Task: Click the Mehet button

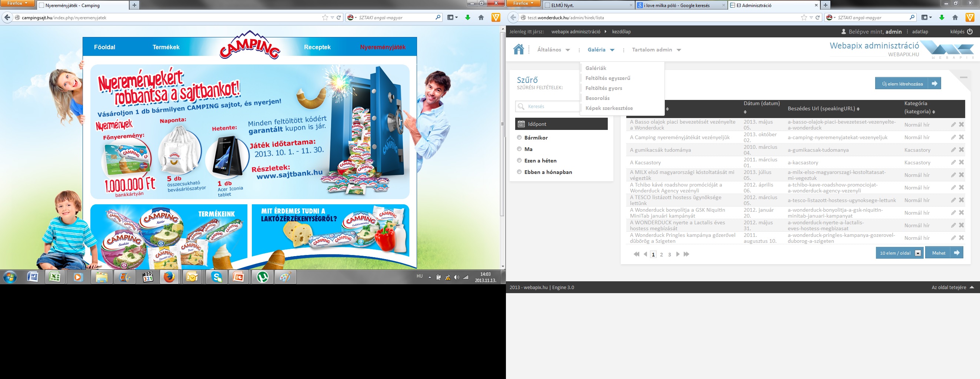Action: 944,253
